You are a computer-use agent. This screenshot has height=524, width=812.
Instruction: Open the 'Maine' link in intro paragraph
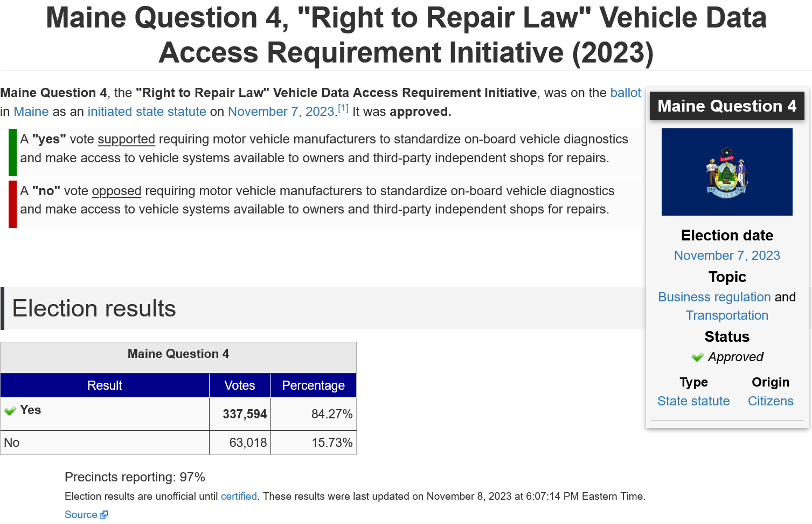coord(31,112)
